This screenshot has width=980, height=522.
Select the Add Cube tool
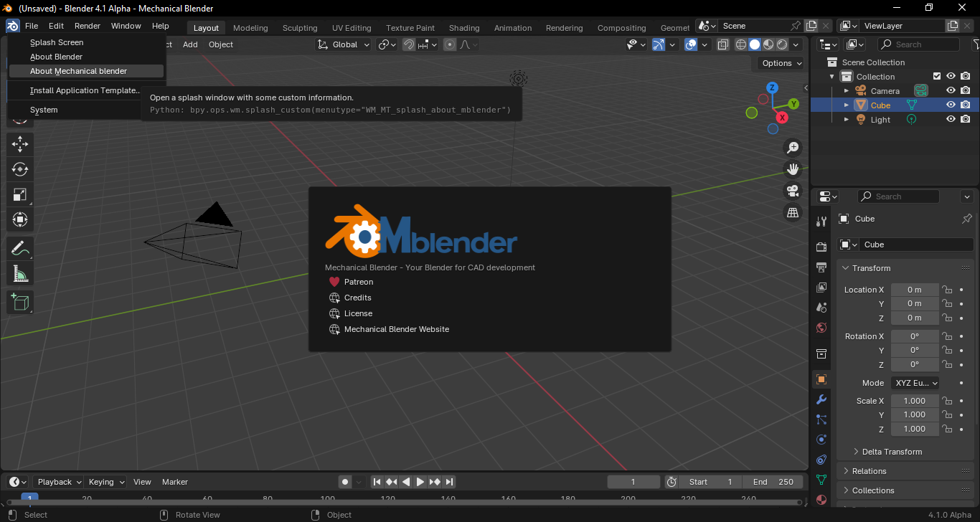(20, 302)
